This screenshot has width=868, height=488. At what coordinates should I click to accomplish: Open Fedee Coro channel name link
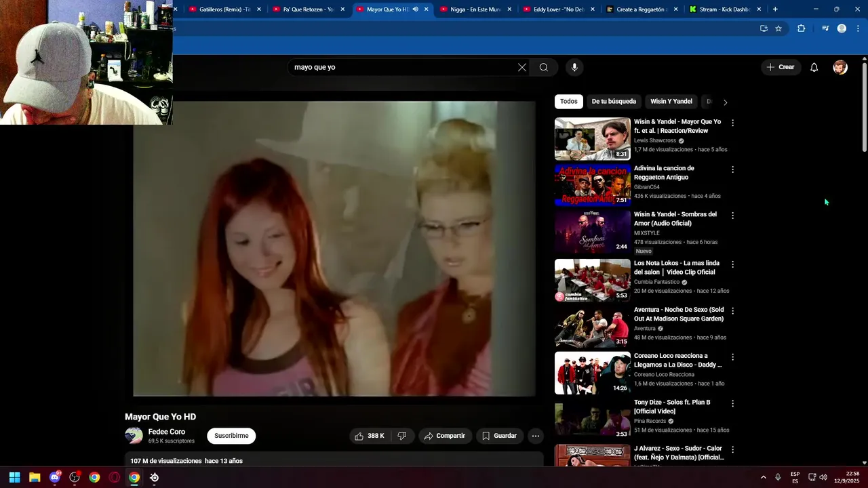pyautogui.click(x=167, y=432)
